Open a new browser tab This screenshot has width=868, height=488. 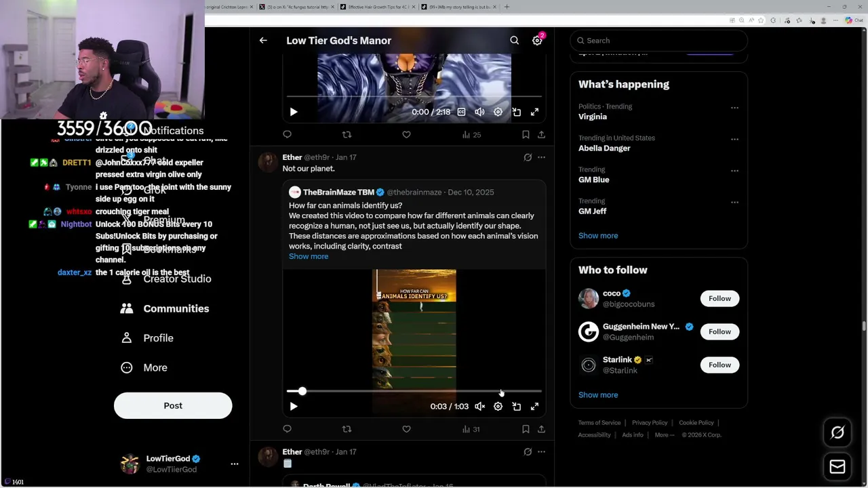coord(507,7)
